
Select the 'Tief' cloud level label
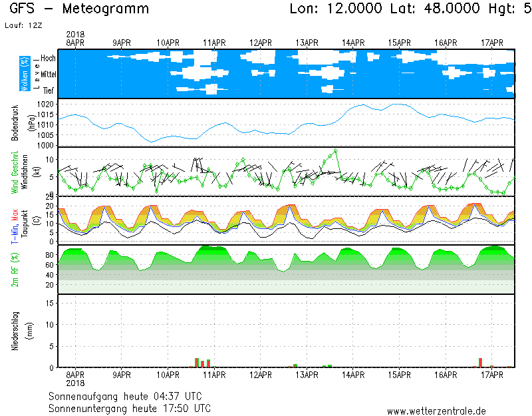click(x=48, y=91)
